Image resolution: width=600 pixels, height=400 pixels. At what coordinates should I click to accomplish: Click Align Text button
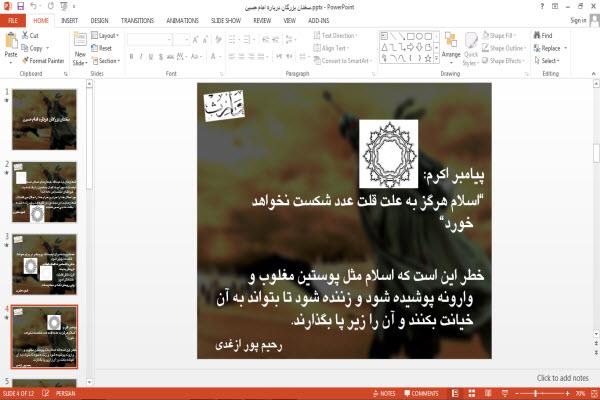tap(331, 48)
